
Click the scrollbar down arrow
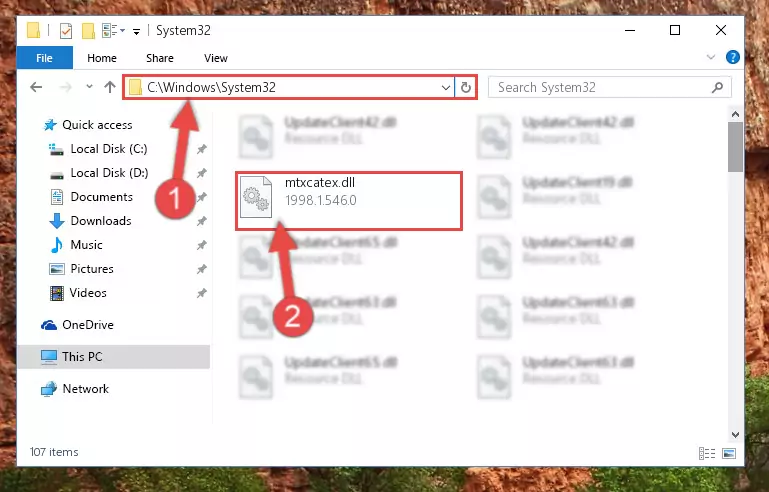(x=735, y=435)
